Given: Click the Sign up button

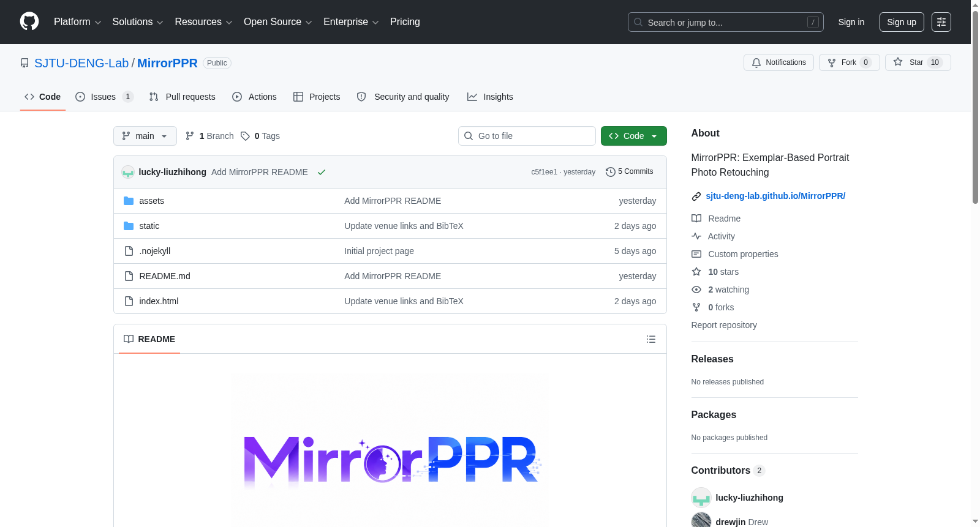Looking at the screenshot, I should [x=902, y=22].
